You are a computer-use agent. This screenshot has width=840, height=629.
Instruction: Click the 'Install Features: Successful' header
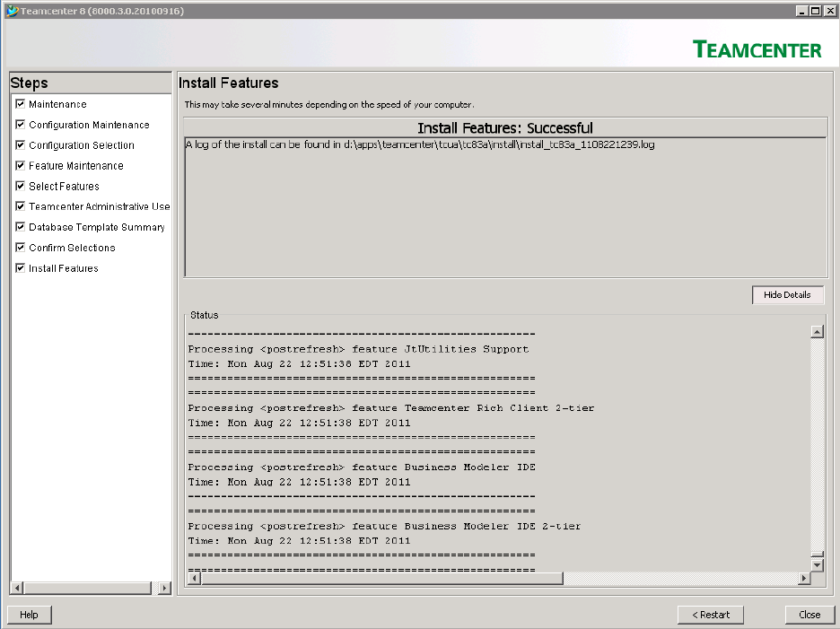(505, 128)
